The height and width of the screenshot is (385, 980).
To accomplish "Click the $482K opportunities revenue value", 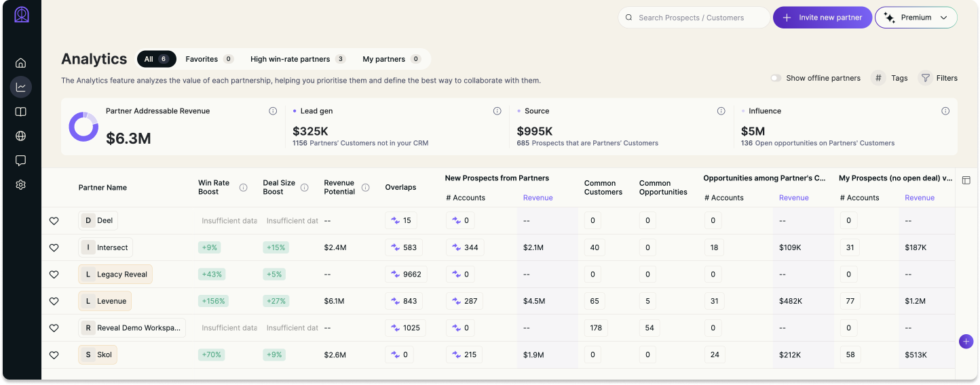I will coord(791,301).
